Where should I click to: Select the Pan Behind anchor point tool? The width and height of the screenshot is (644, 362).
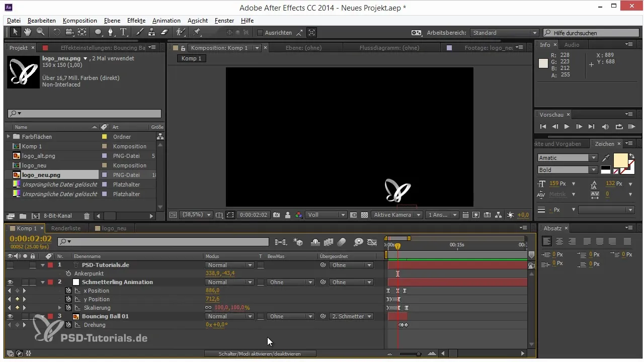tap(82, 32)
